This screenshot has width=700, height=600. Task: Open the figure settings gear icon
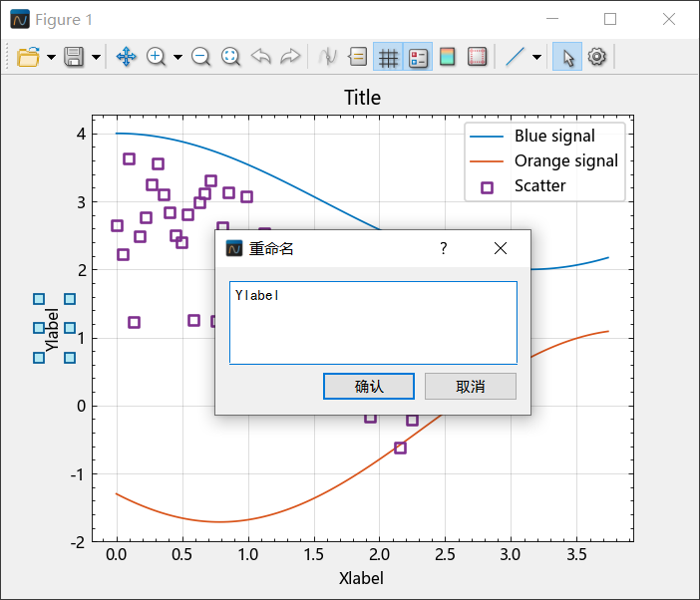click(597, 57)
